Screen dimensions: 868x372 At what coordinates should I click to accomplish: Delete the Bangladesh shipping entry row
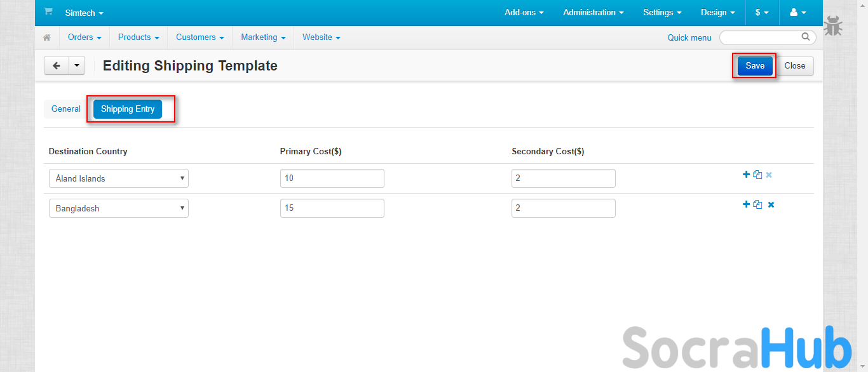pyautogui.click(x=771, y=204)
